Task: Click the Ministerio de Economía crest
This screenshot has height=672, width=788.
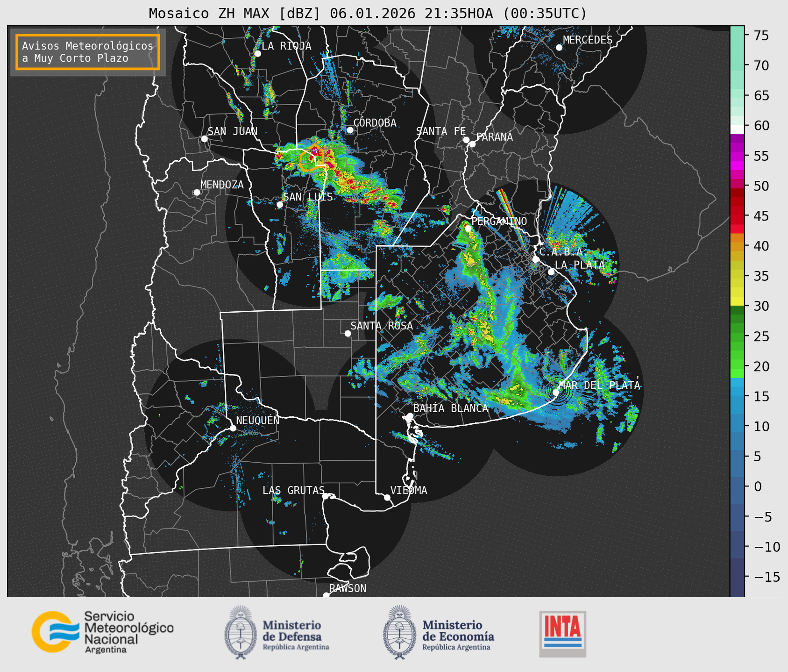Action: pos(398,632)
